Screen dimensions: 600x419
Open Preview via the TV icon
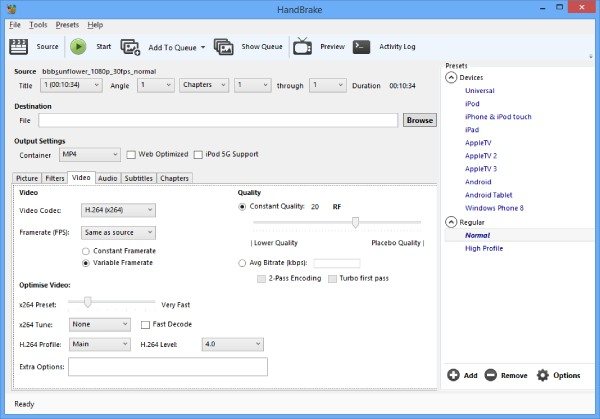(x=302, y=46)
